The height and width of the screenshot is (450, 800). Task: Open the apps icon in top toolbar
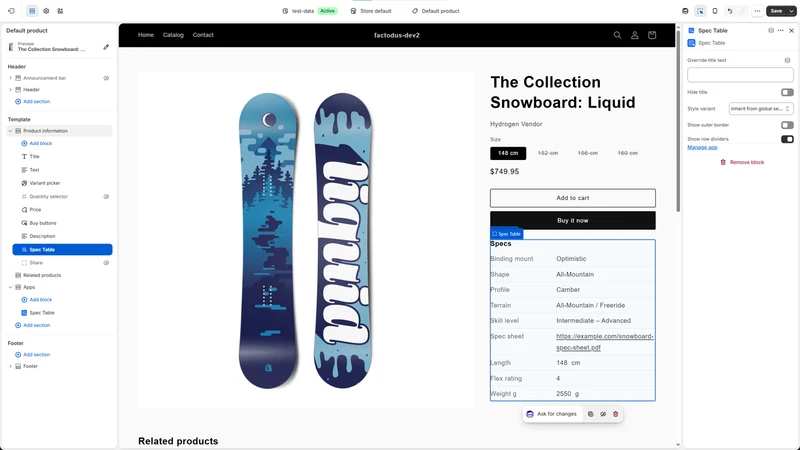point(60,11)
